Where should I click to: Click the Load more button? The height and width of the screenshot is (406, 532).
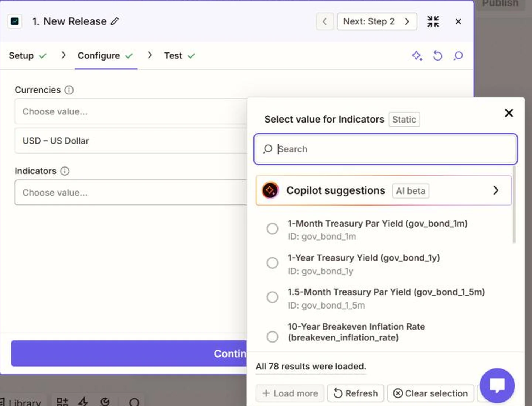click(290, 393)
